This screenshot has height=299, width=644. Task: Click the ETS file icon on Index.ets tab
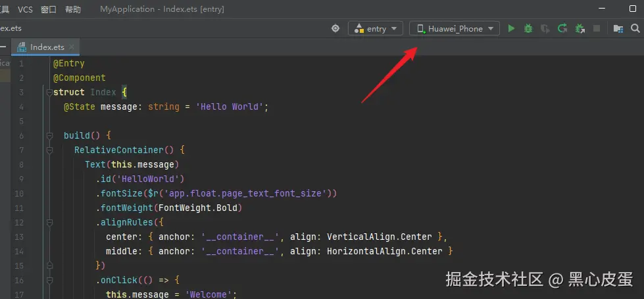click(22, 47)
